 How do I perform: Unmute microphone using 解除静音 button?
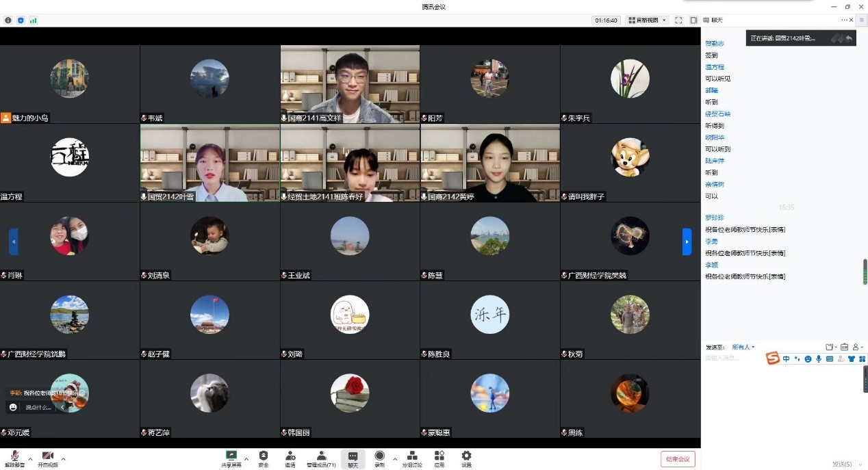(14, 458)
